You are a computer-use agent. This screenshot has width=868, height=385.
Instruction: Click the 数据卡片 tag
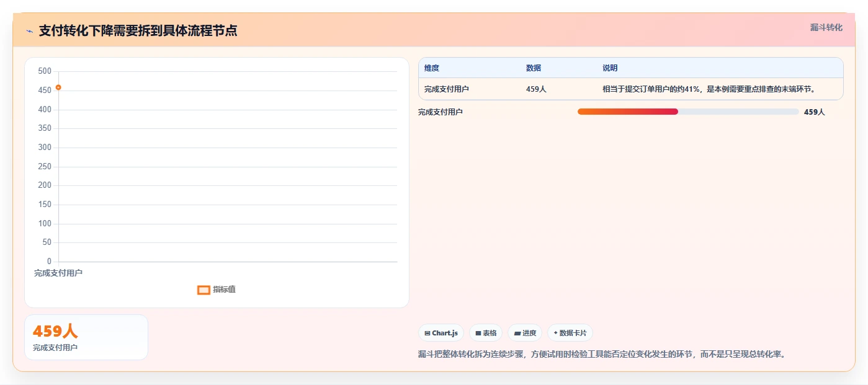coord(570,333)
